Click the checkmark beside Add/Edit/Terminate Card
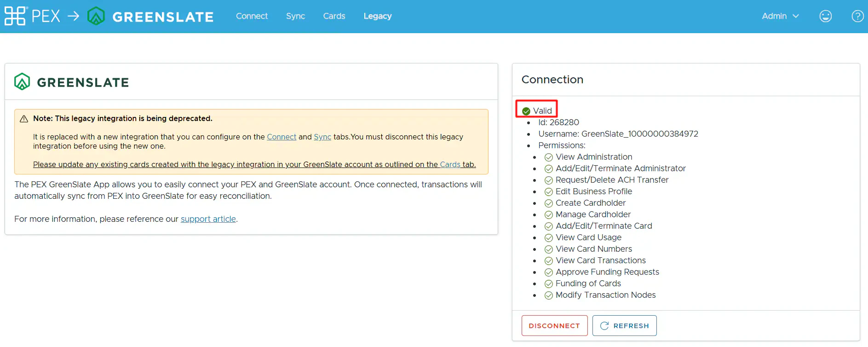The height and width of the screenshot is (347, 868). click(x=549, y=226)
